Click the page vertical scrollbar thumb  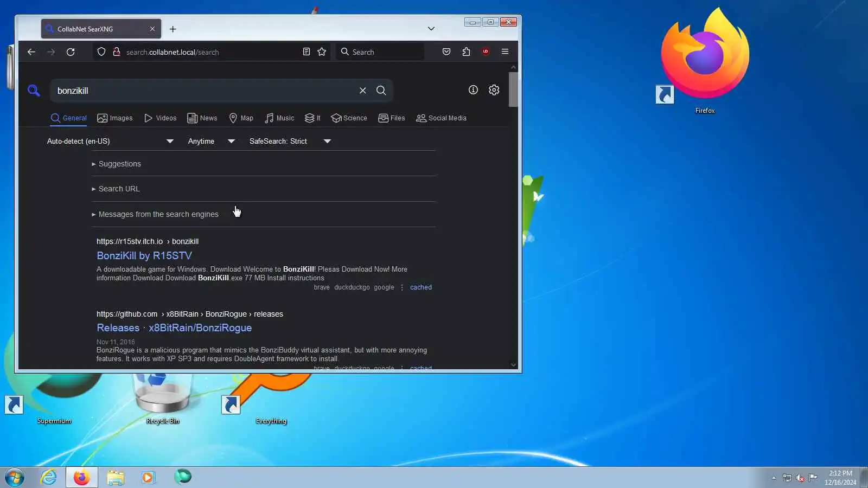pyautogui.click(x=513, y=89)
